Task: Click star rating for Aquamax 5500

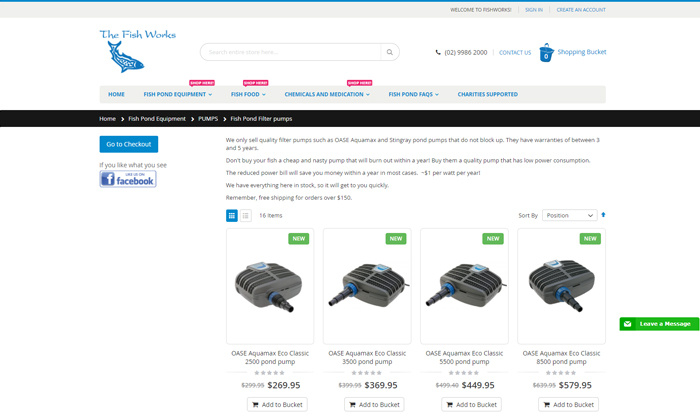Action: [x=463, y=373]
